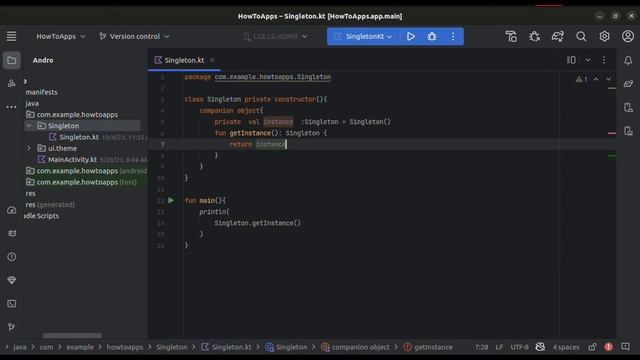
Task: Open the Terminal tool window
Action: [11, 304]
